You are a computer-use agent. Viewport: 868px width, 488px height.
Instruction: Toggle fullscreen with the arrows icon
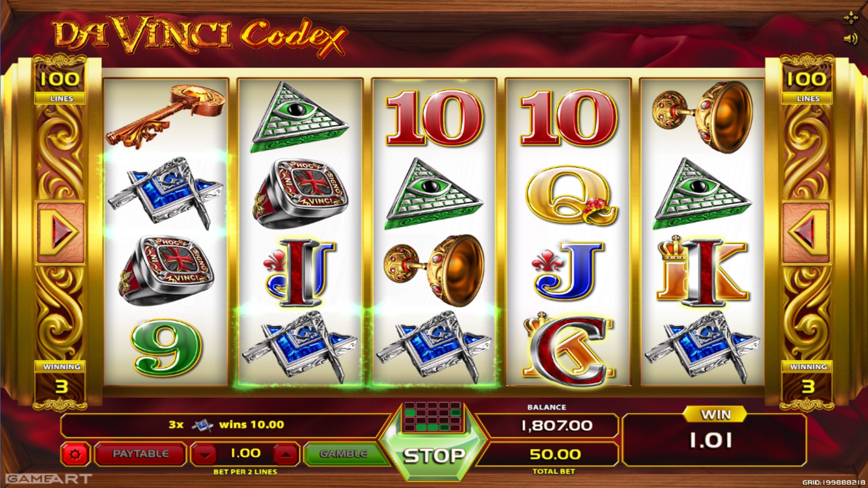(851, 18)
